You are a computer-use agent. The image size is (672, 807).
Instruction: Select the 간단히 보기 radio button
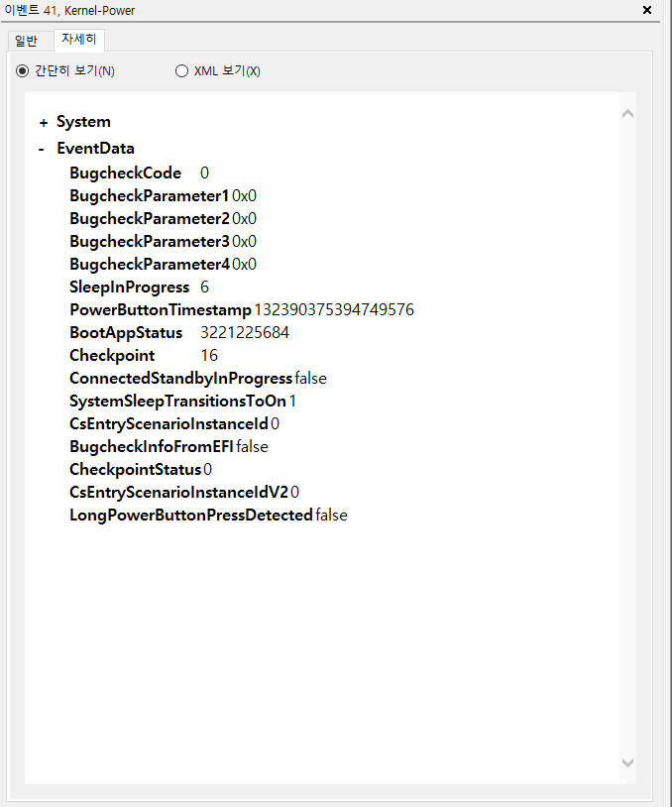(x=23, y=71)
